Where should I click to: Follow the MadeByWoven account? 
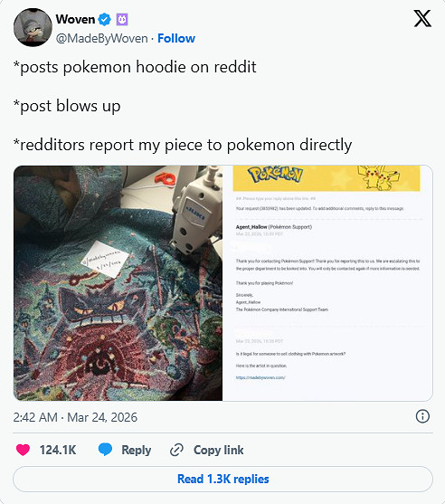176,39
